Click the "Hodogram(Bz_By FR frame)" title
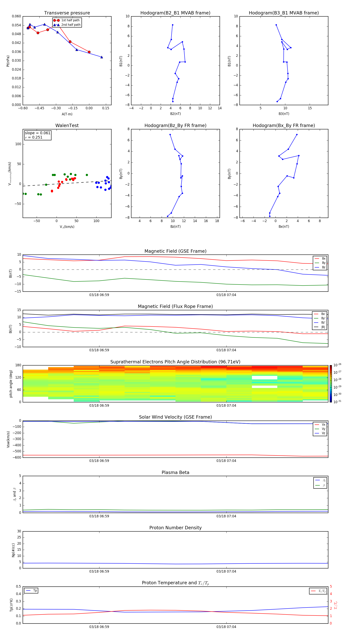This screenshot has width=351, height=644. (175, 125)
